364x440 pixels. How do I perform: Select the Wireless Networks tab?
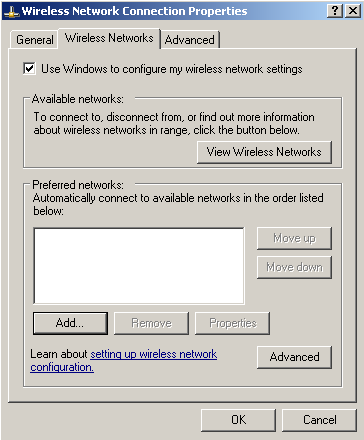tap(109, 38)
